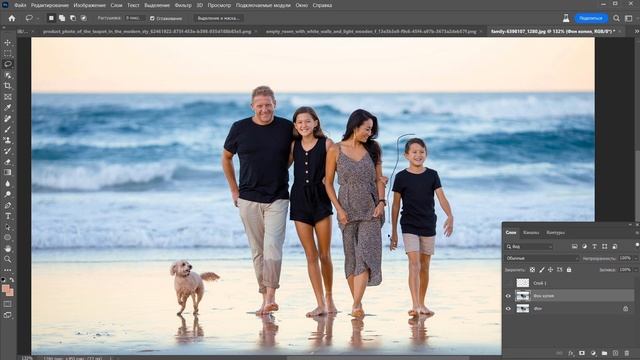Select the Spot Healing Brush tool

(x=8, y=118)
